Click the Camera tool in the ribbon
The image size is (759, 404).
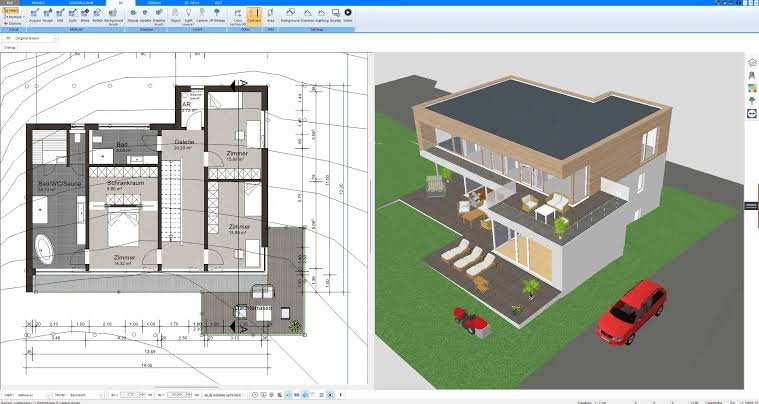pos(202,15)
